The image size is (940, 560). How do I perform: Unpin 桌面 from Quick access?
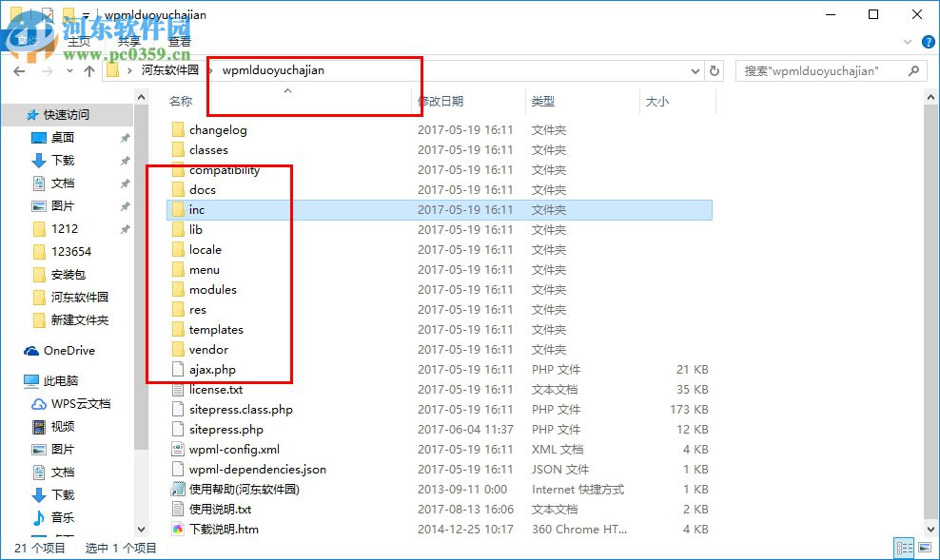click(x=123, y=138)
